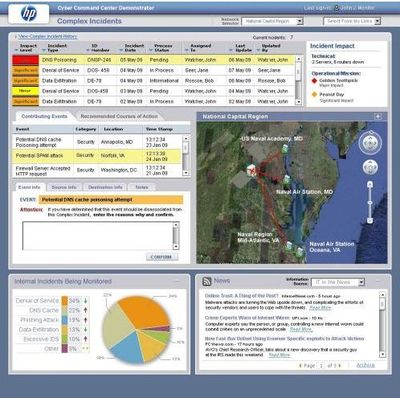
Task: Switch to Recommended Courses of Action tab
Action: [x=119, y=116]
